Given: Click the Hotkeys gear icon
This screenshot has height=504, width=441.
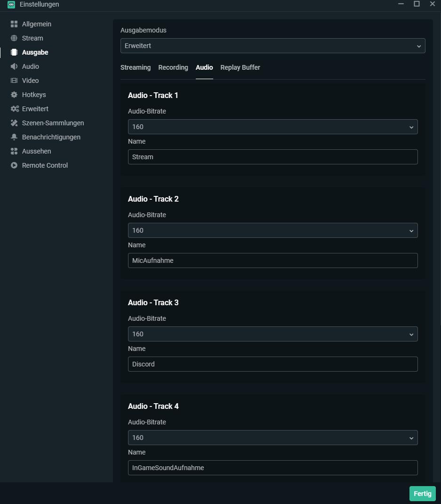Looking at the screenshot, I should coord(14,95).
